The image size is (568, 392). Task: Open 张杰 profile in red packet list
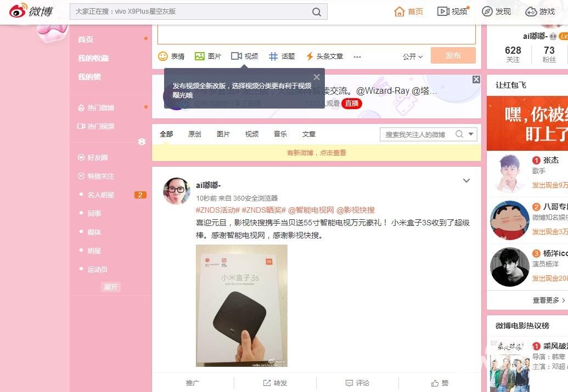tap(550, 160)
